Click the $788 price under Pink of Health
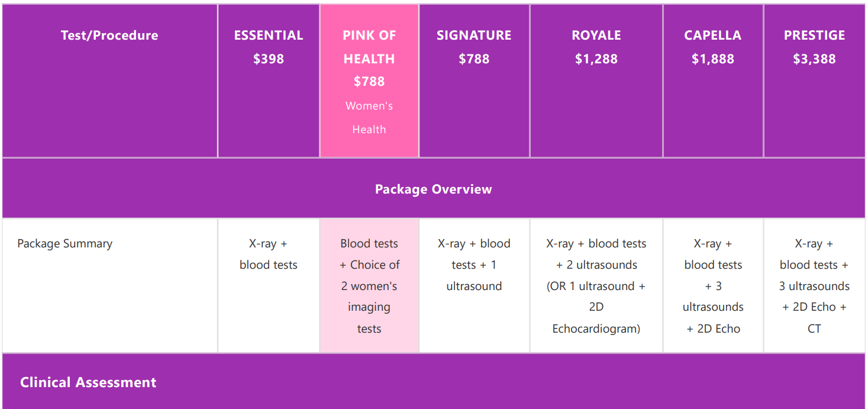The image size is (868, 409). (369, 81)
